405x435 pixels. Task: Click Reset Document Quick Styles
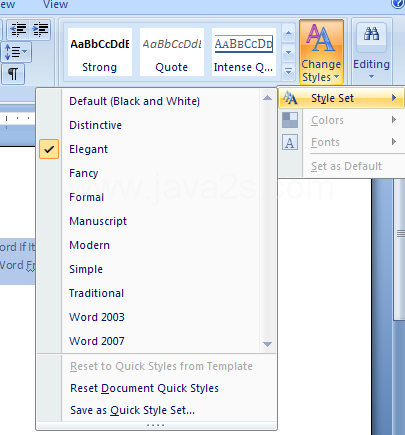tap(144, 388)
